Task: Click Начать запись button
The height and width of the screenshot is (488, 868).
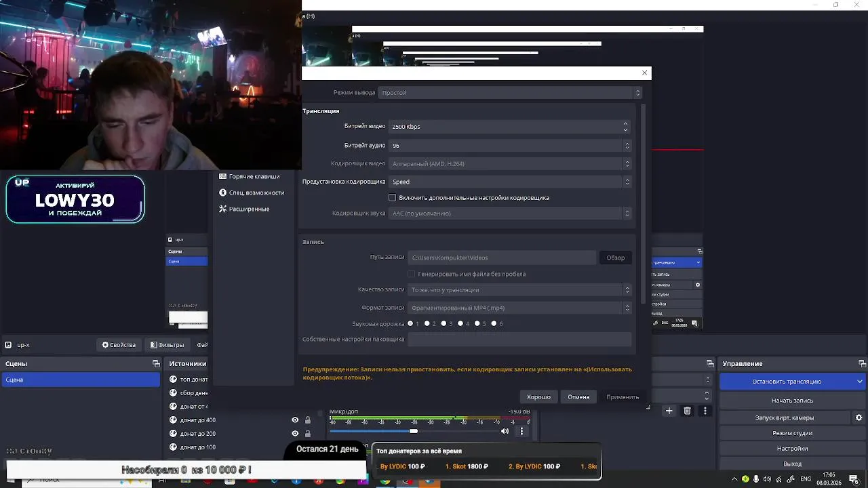Action: 792,401
